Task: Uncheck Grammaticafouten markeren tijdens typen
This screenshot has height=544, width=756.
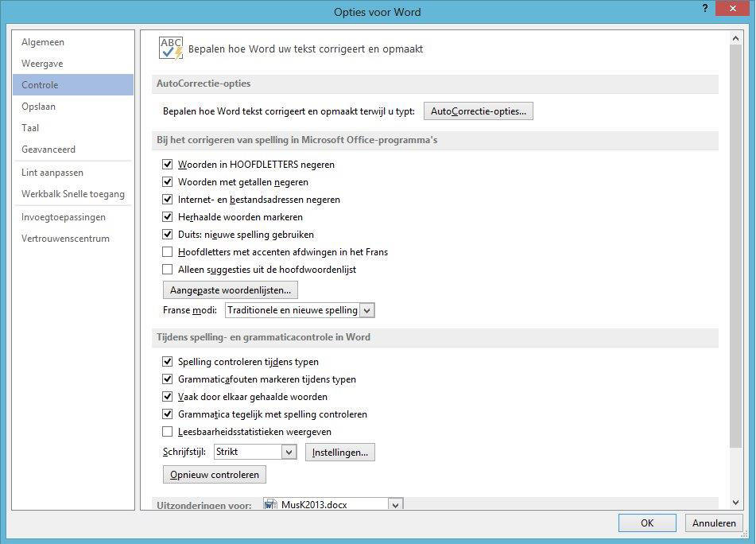Action: 167,379
